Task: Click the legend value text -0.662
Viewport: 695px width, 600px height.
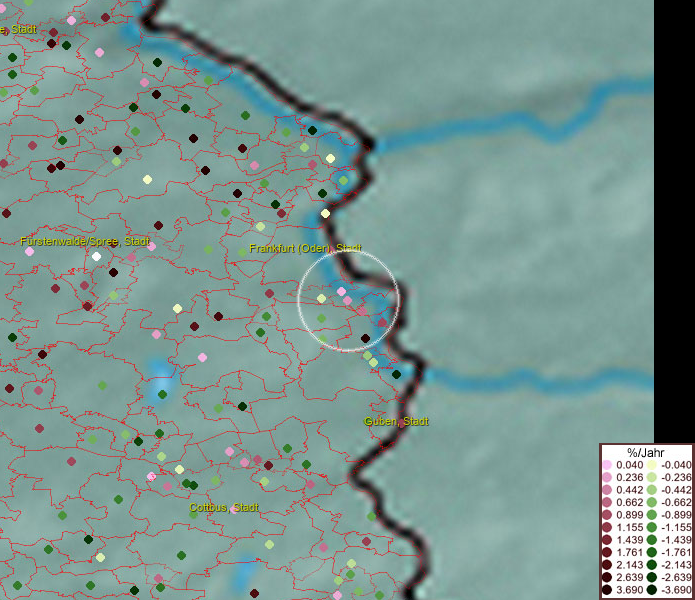Action: pos(676,503)
